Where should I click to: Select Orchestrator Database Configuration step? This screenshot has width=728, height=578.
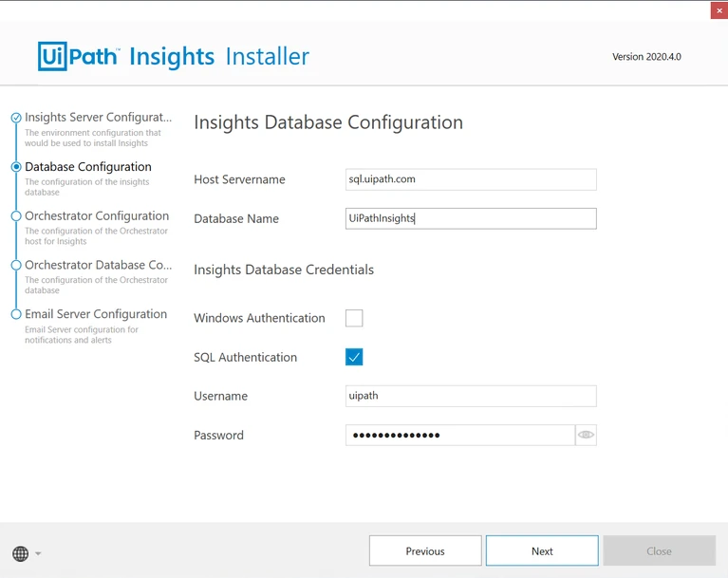click(x=99, y=265)
